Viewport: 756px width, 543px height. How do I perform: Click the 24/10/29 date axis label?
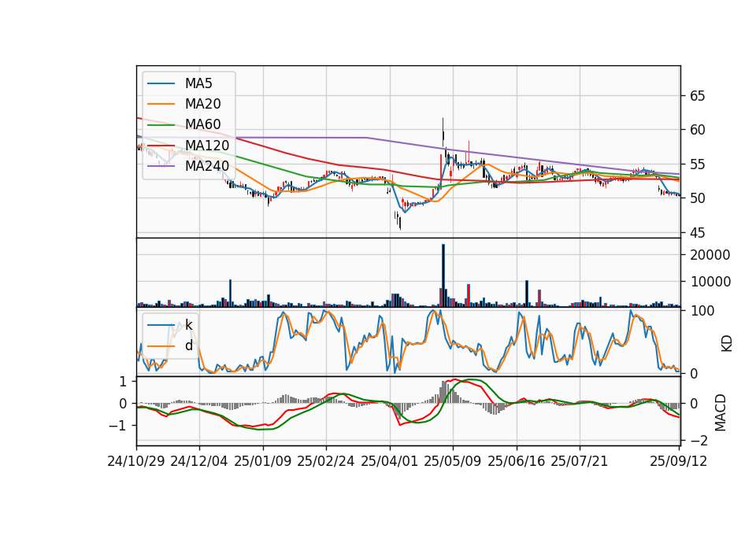[136, 461]
